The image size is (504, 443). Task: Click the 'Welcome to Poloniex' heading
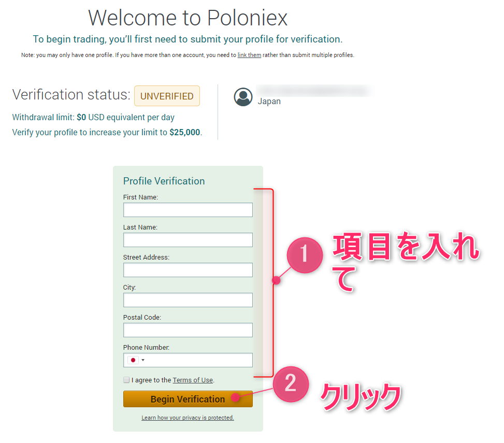[188, 18]
